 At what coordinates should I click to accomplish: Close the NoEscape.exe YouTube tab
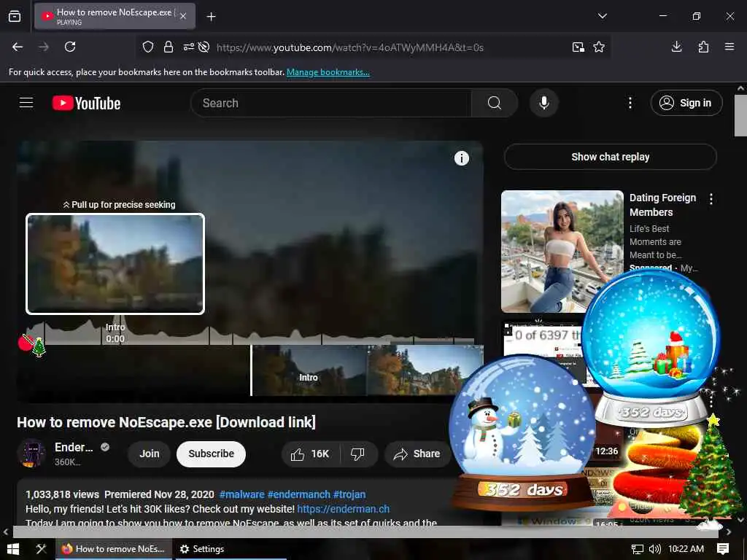[x=183, y=16]
